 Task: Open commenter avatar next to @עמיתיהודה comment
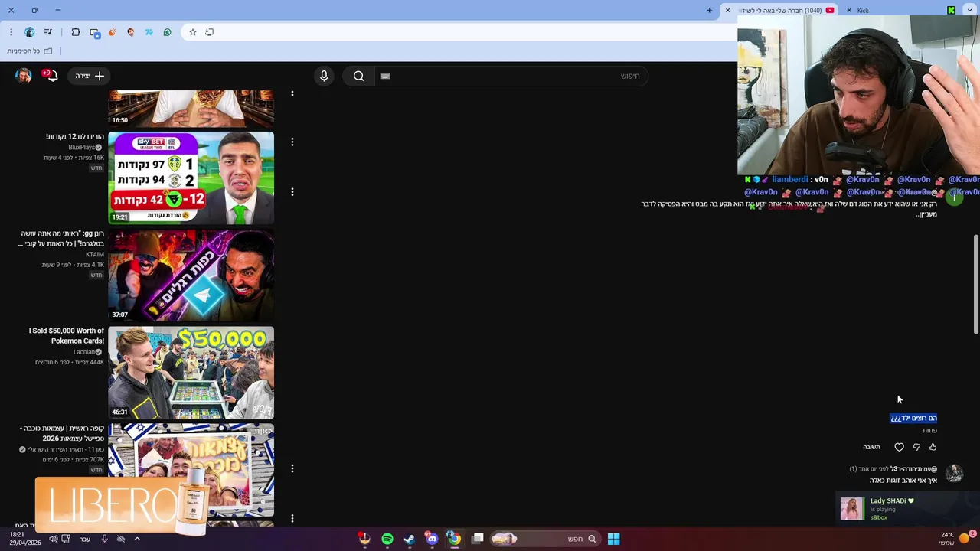tap(954, 473)
